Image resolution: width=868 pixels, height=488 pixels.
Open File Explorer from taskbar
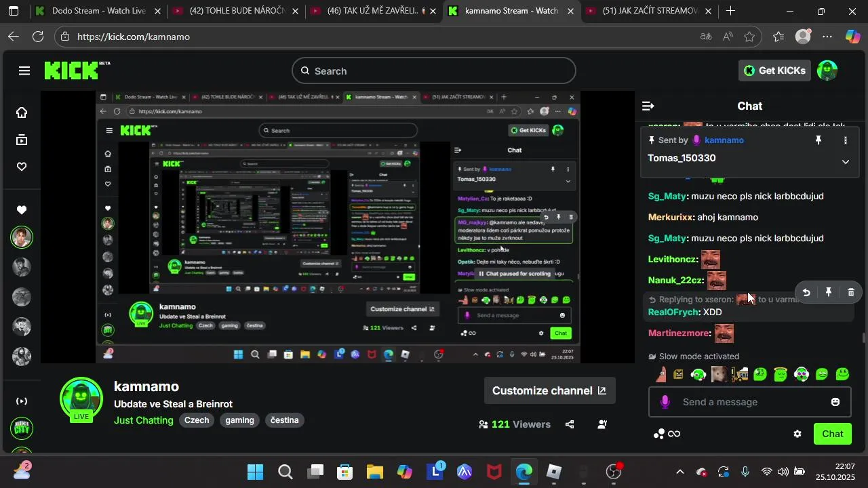375,472
